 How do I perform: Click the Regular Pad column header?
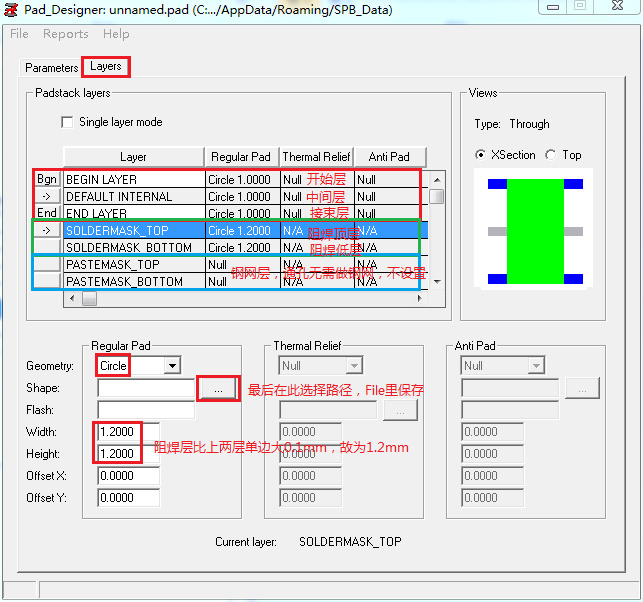coord(242,157)
